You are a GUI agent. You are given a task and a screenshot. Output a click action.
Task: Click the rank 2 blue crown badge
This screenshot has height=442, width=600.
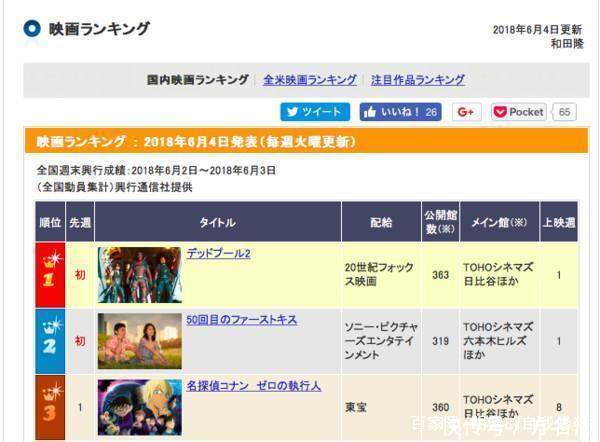[50, 341]
